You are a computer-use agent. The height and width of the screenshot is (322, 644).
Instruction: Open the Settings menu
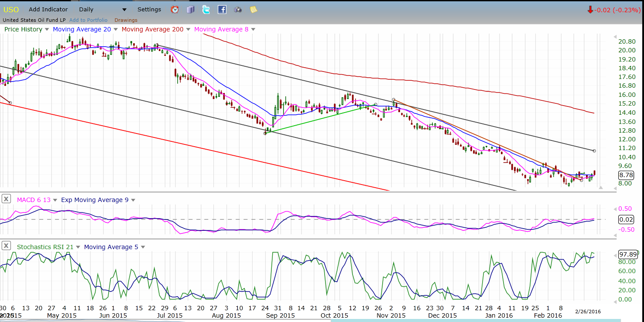pyautogui.click(x=149, y=10)
